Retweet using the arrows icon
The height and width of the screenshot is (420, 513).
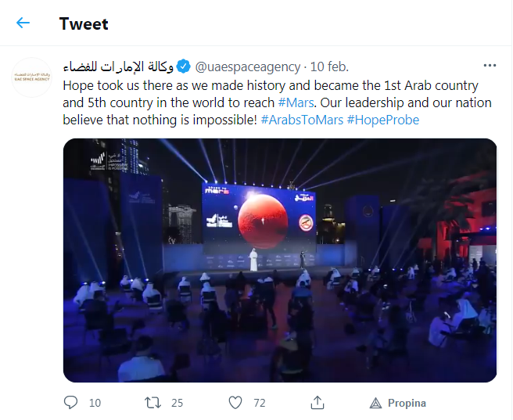click(152, 403)
